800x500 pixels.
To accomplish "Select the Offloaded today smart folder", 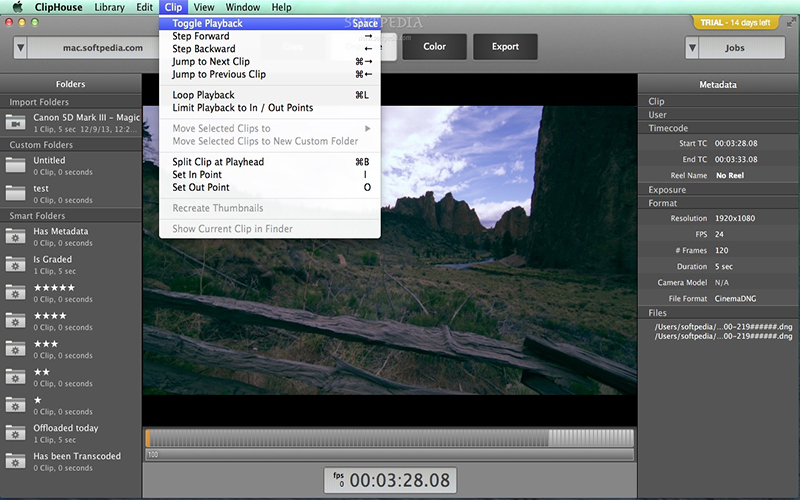I will coord(71,433).
